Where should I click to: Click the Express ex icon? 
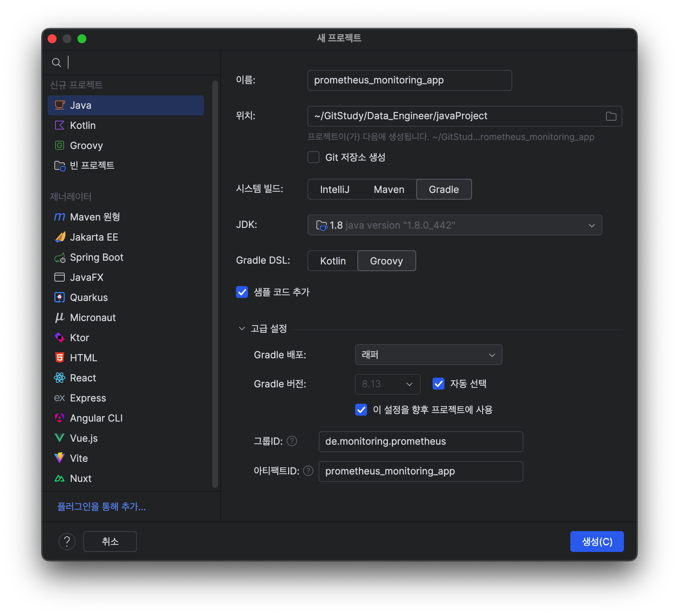tap(60, 398)
